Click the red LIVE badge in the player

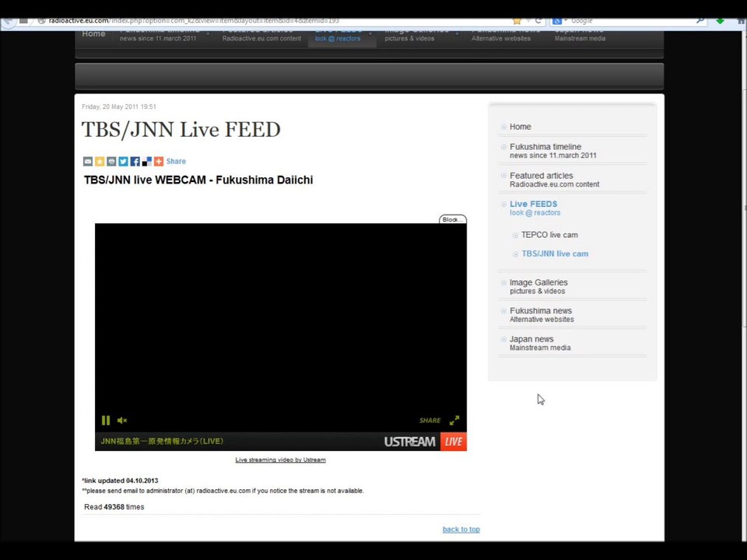coord(454,442)
